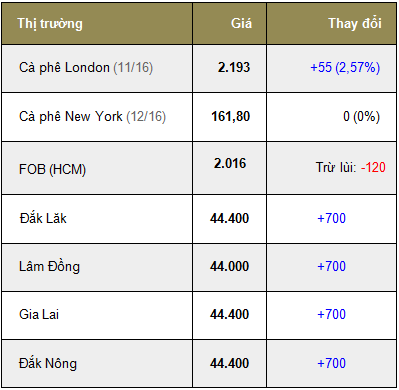Click the Trừ lùi: -120 cell
The height and width of the screenshot is (390, 399).
click(351, 167)
